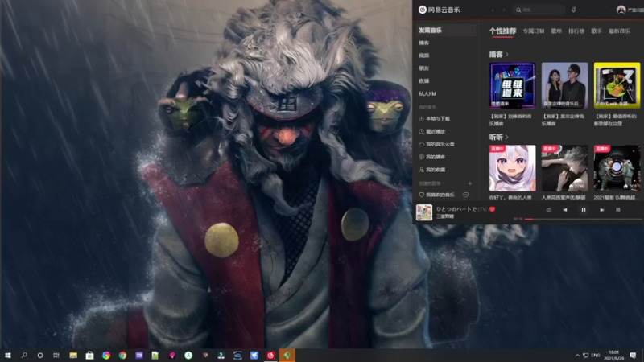Image resolution: width=644 pixels, height=362 pixels.
Task: Switch to 个性推荐 tab
Action: 502,31
